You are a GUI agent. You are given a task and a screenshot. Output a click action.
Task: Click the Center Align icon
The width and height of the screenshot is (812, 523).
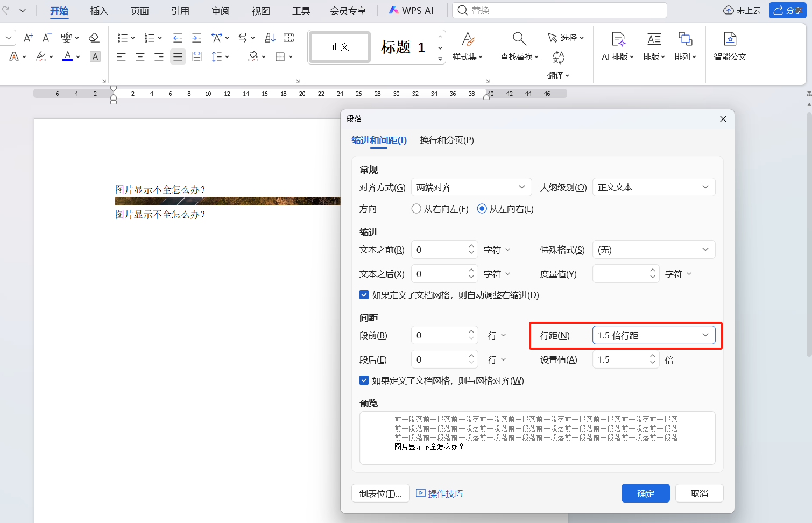(140, 56)
